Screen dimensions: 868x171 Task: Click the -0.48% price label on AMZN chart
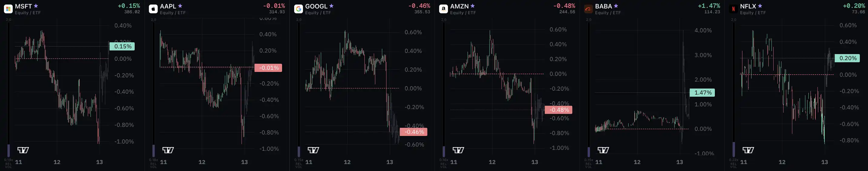pos(558,110)
